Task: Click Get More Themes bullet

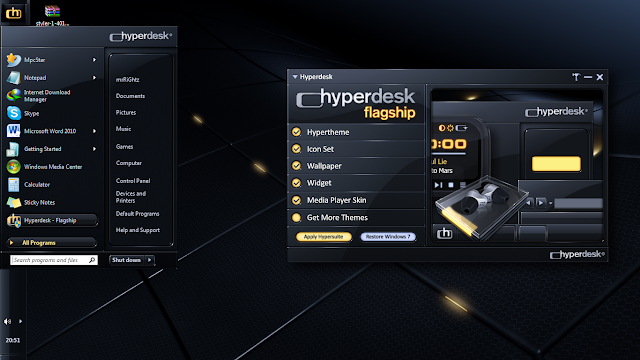Action: pos(296,218)
